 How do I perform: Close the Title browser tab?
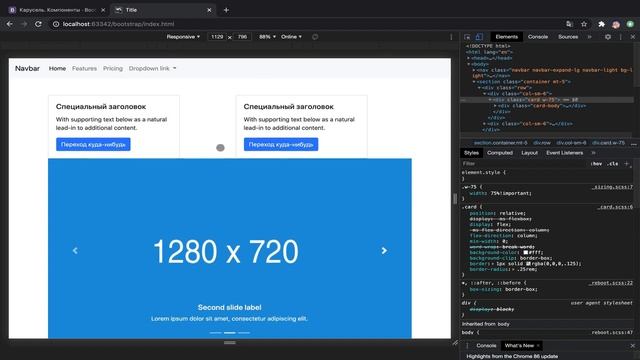pyautogui.click(x=209, y=10)
